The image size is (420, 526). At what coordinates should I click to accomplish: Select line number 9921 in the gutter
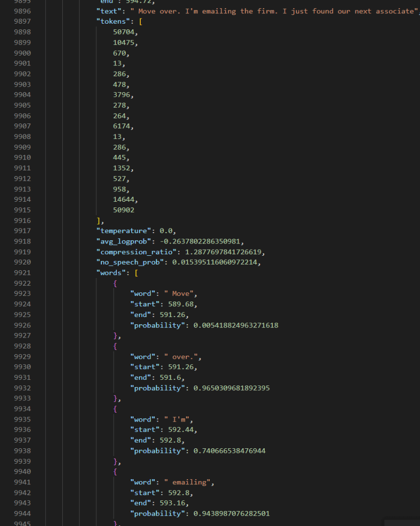click(22, 273)
